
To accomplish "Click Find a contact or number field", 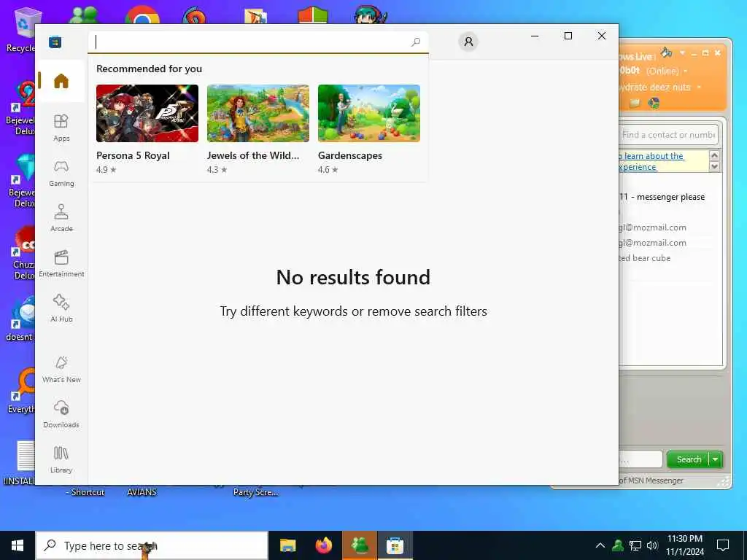I will point(668,135).
